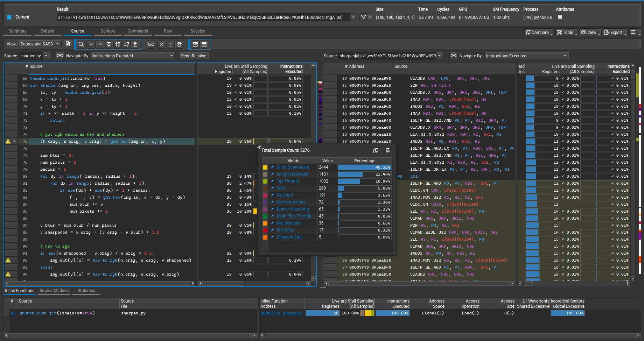Open the pie chart view icon

[179, 44]
